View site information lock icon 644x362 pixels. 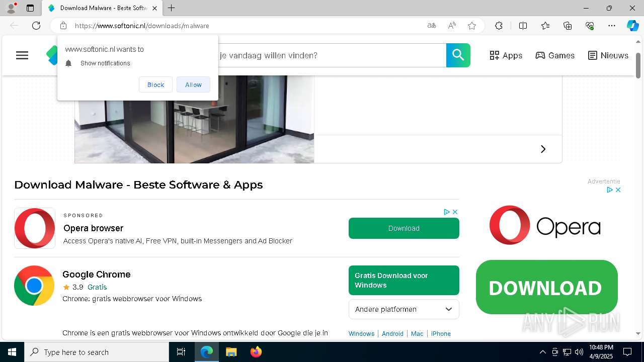pos(63,26)
